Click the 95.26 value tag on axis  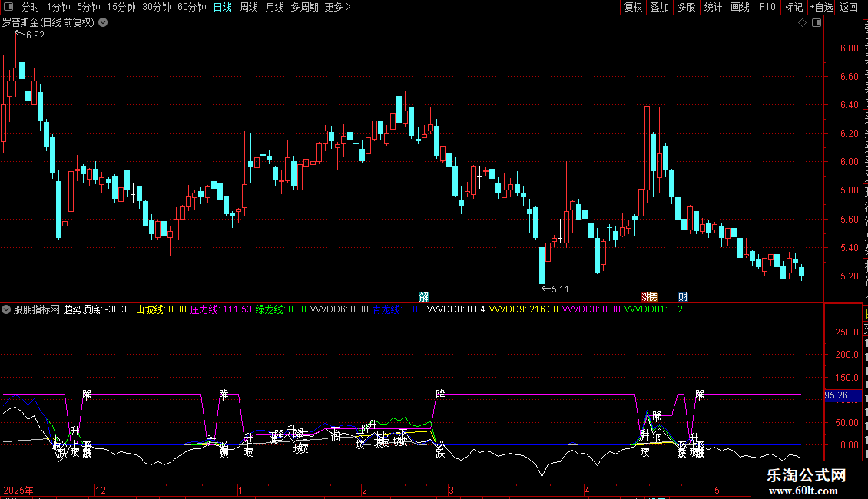coord(842,395)
